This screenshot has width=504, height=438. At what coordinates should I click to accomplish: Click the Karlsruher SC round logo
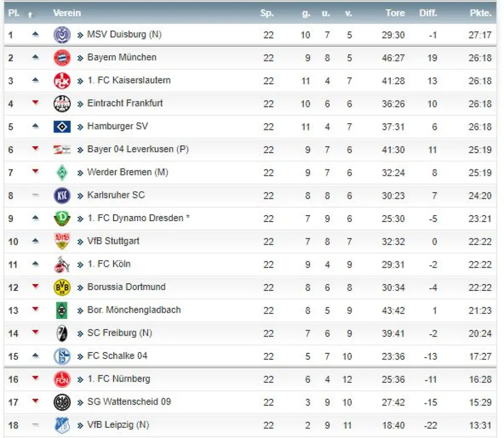[x=62, y=196]
